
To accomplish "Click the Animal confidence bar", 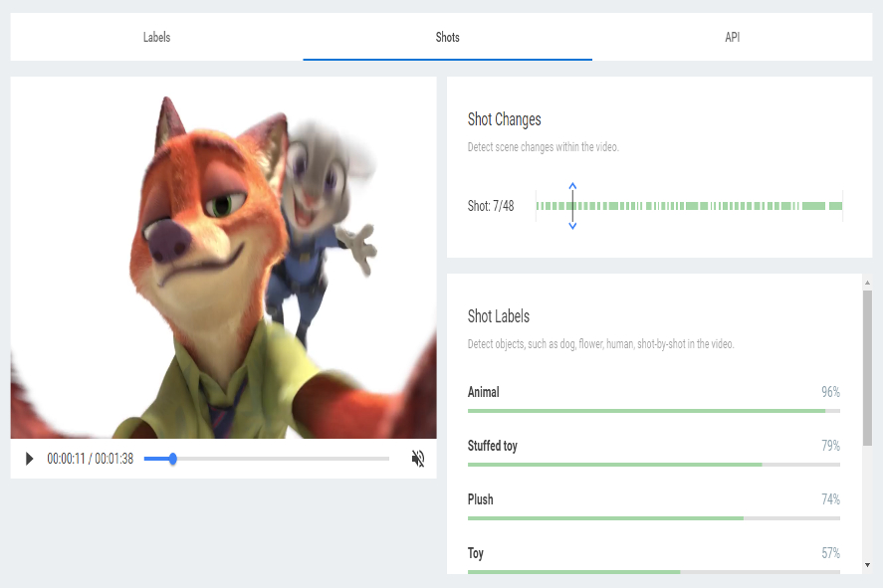I will click(654, 411).
